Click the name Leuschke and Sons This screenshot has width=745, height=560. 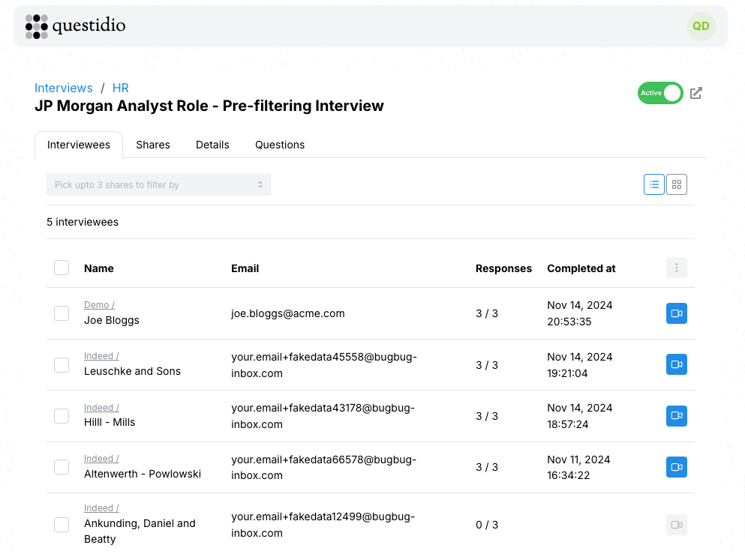click(132, 371)
